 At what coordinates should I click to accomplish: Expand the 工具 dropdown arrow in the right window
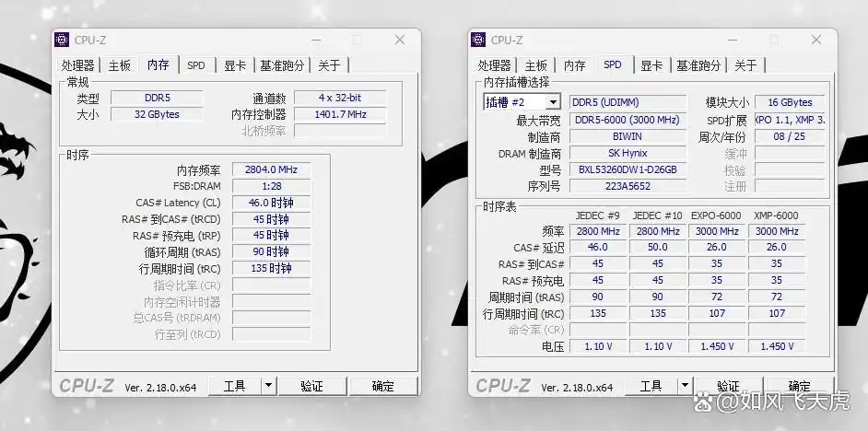coord(685,386)
